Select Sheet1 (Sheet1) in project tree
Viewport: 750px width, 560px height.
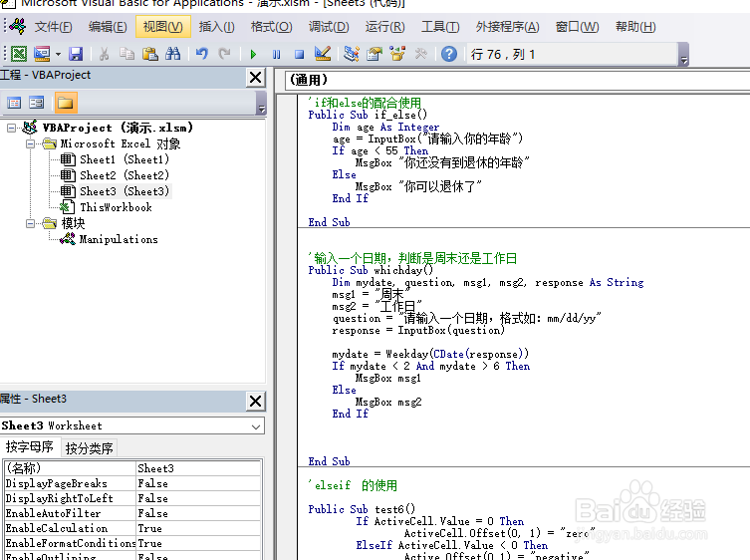(124, 159)
